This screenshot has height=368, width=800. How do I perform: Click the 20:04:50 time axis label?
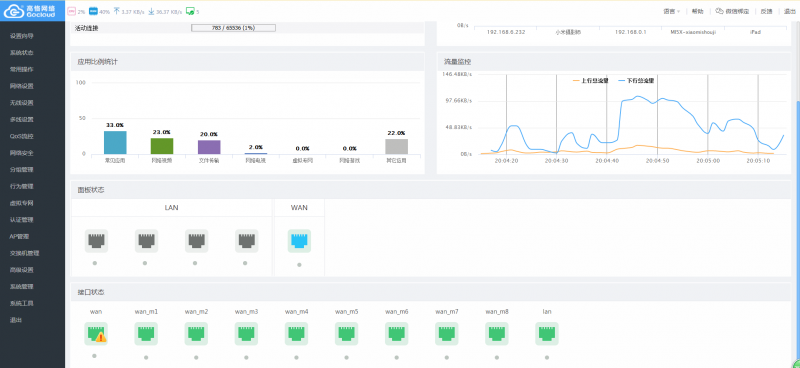point(658,160)
